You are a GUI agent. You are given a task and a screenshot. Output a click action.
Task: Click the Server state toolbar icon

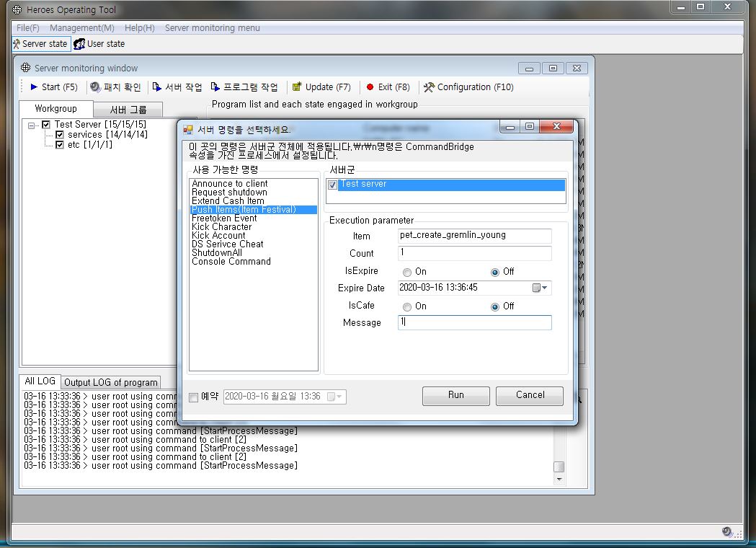(17, 44)
